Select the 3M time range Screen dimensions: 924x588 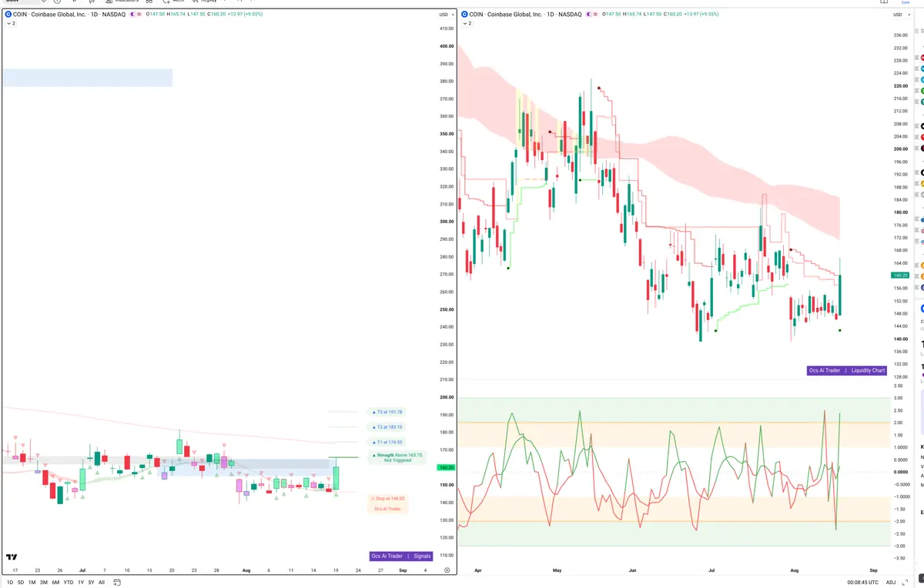tap(44, 583)
